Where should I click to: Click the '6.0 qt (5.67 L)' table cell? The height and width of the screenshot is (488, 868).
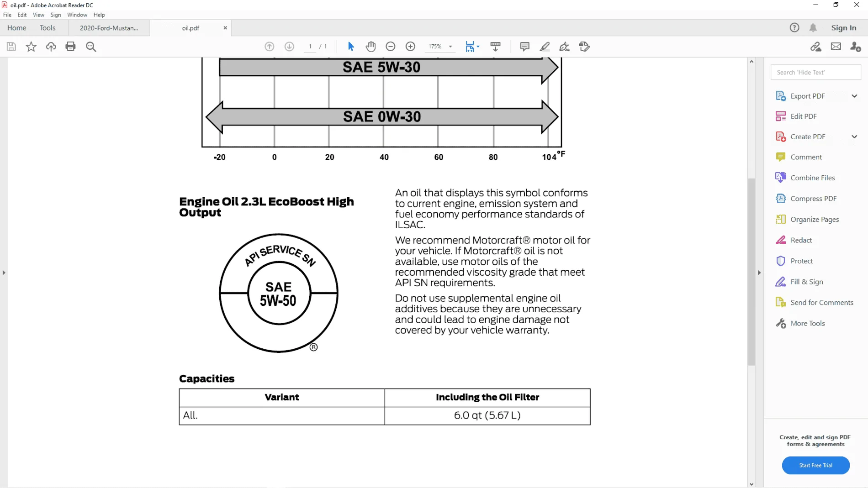(x=487, y=415)
